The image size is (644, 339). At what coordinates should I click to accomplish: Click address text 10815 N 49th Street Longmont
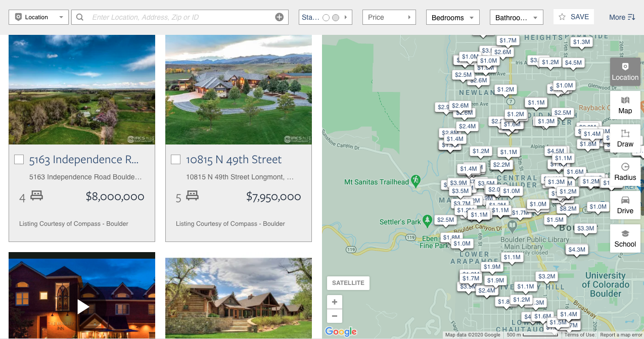point(240,177)
